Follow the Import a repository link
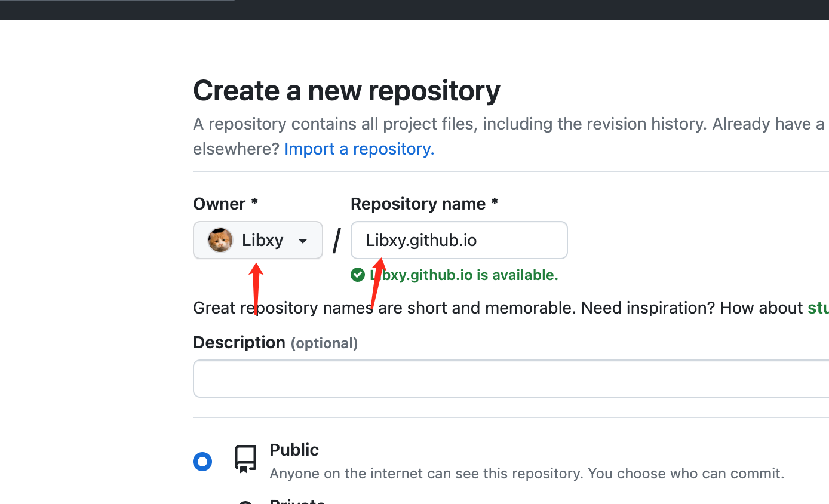Viewport: 829px width, 504px height. pos(359,149)
